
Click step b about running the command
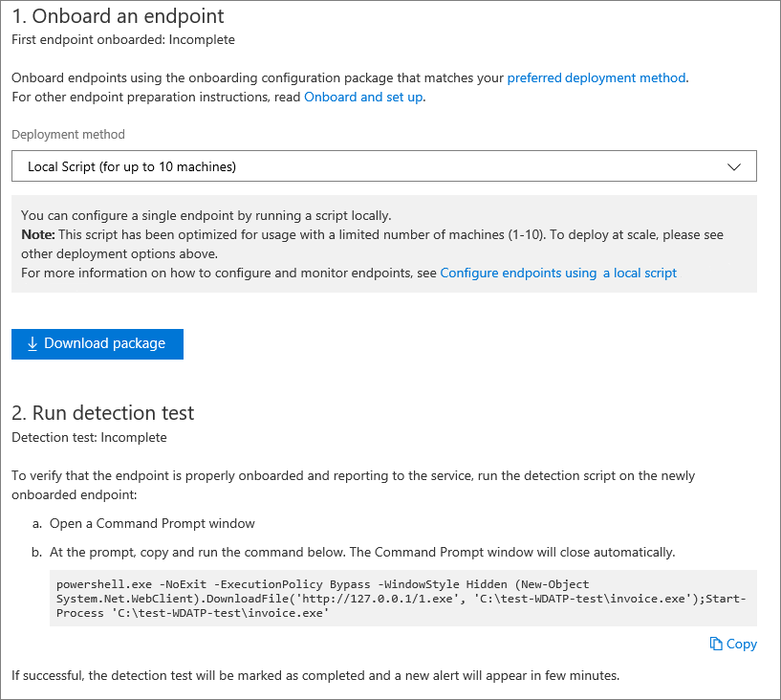point(363,552)
